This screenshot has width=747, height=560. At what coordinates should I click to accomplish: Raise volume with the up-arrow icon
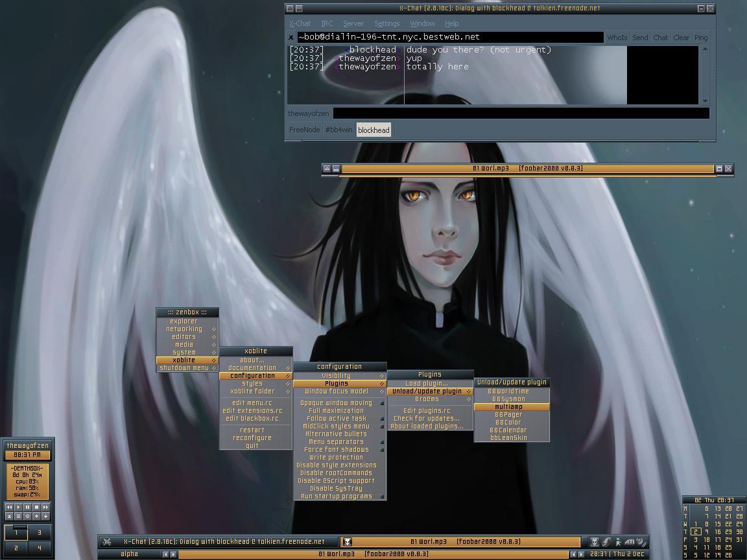(x=36, y=516)
